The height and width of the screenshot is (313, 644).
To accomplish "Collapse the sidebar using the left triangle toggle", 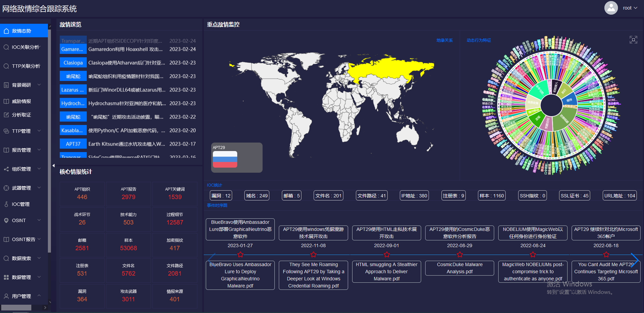I will [x=53, y=166].
